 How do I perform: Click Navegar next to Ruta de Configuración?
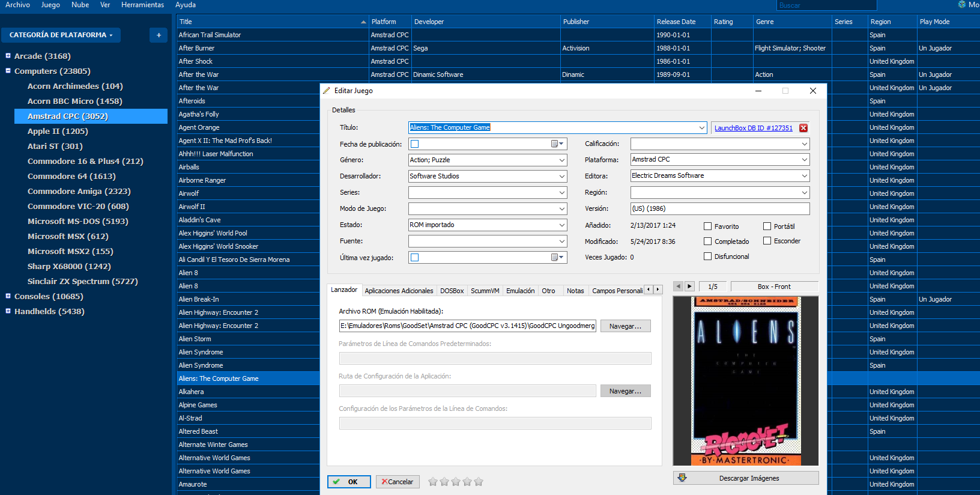pos(625,391)
